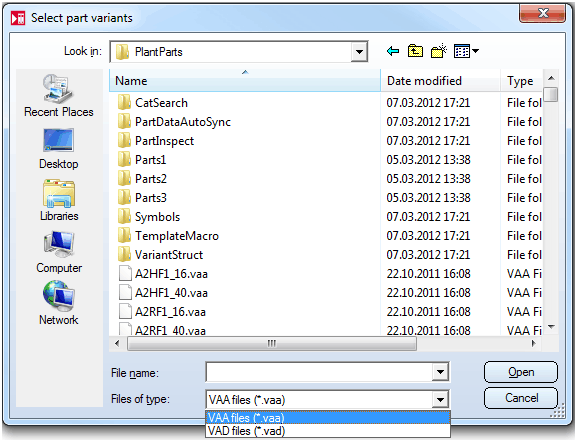Click the Open button
This screenshot has height=441, width=576.
pyautogui.click(x=521, y=372)
